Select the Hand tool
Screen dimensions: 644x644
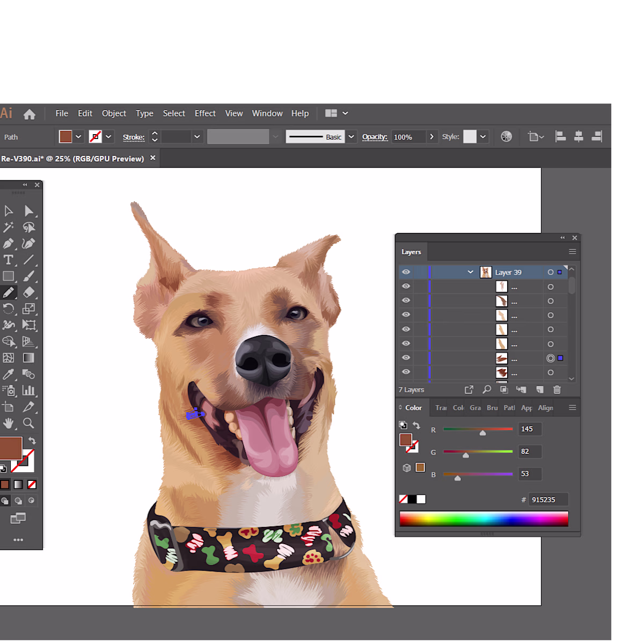pyautogui.click(x=9, y=423)
